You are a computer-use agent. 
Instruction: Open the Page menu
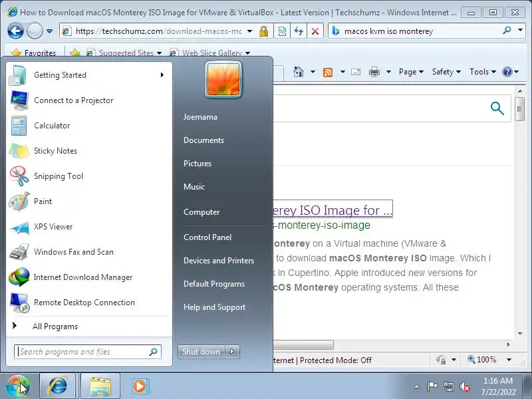(x=411, y=72)
